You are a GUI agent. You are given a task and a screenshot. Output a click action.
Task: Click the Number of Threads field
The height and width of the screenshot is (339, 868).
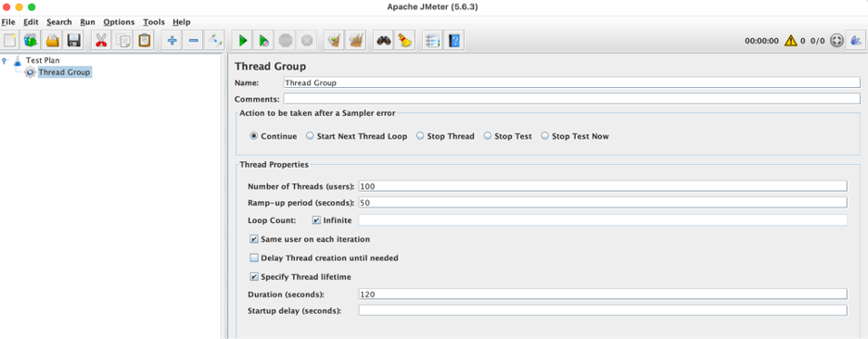(x=603, y=186)
